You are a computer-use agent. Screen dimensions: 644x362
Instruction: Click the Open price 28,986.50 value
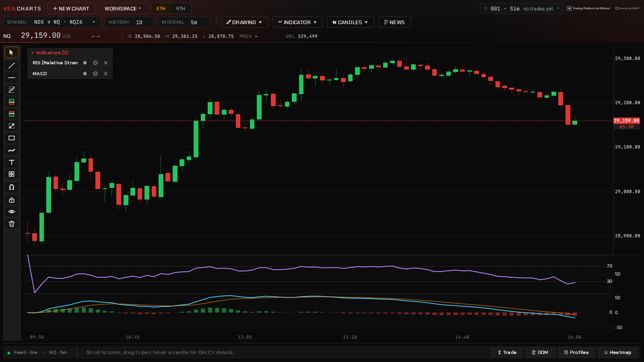click(x=147, y=36)
